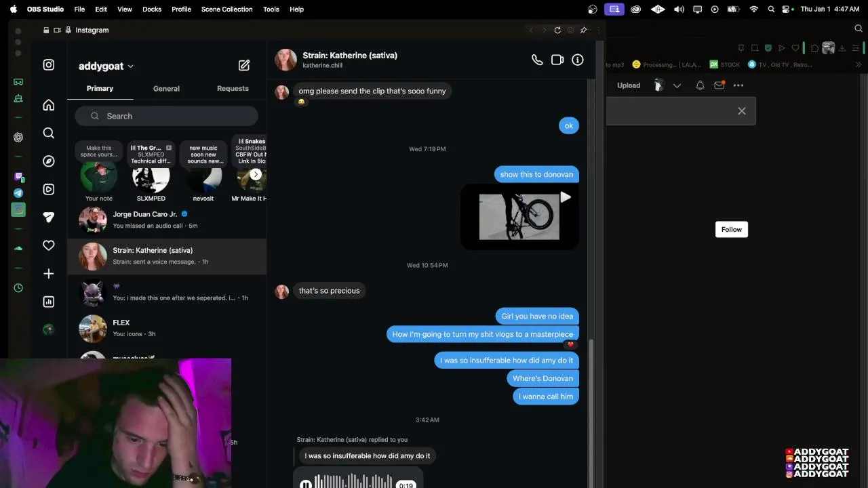Click Upload in background window
868x488 pixels.
[629, 85]
